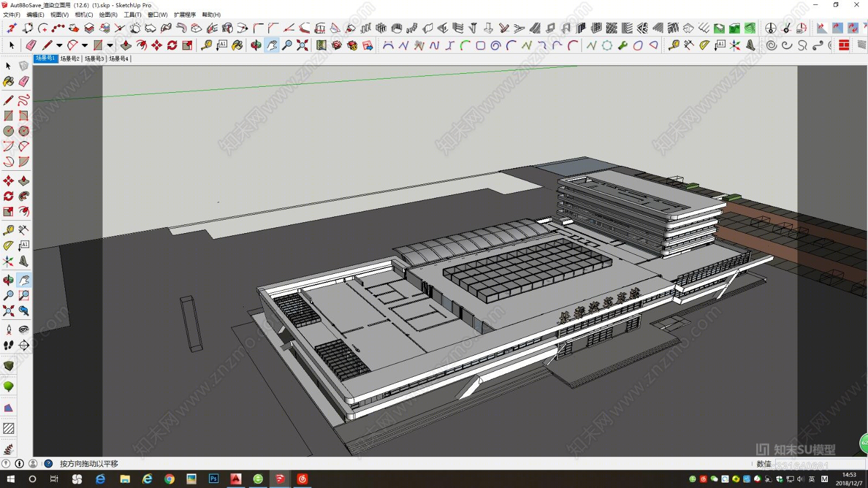Expand the Arc tool dropdown arrow
This screenshot has width=868, height=488.
[x=85, y=46]
